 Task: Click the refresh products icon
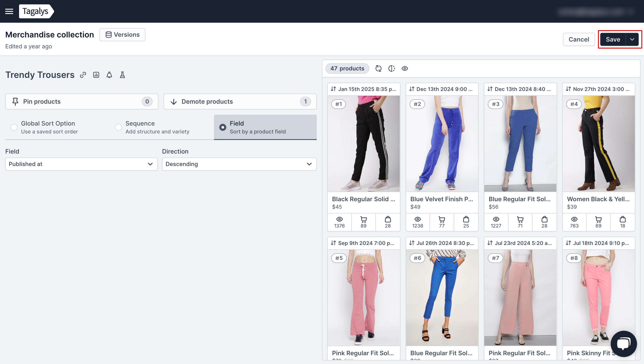coord(379,68)
